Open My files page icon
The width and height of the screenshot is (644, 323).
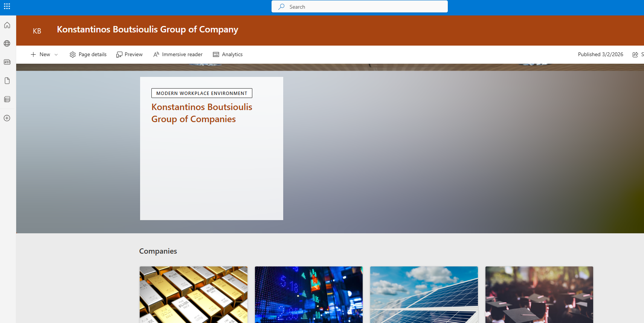tap(7, 81)
